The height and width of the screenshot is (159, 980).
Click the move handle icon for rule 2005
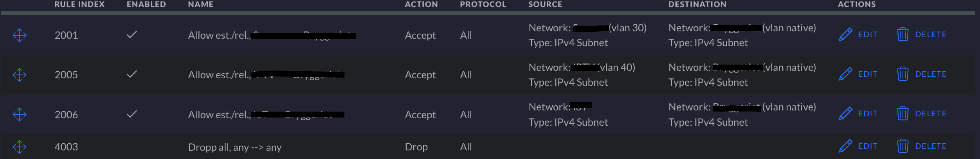click(x=20, y=75)
